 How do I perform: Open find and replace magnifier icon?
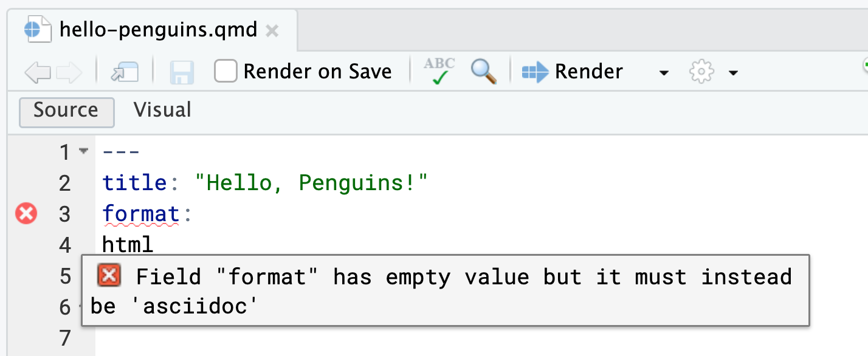coord(484,72)
